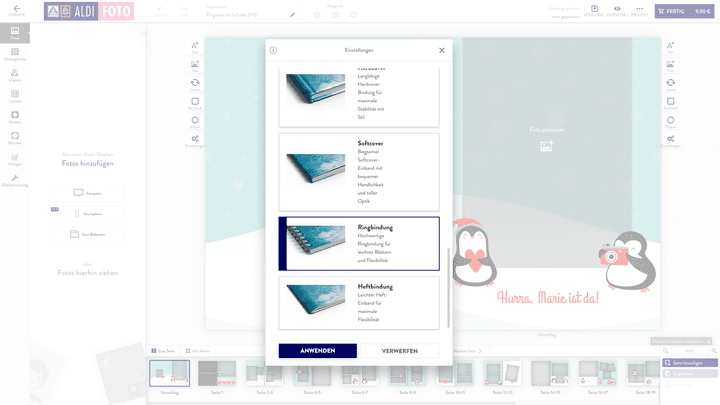Viewport: 720px width, 405px height.
Task: Open the Rahmen sidebar panel
Action: pos(15,138)
